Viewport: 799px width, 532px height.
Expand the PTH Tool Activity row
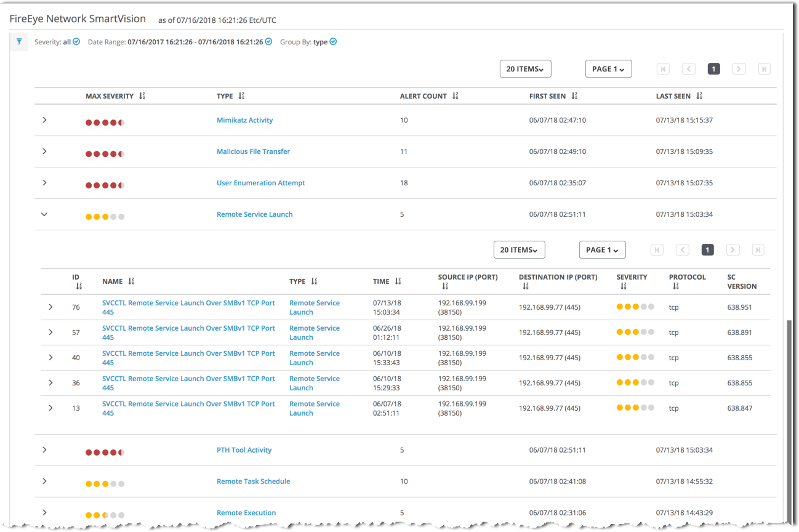click(44, 450)
